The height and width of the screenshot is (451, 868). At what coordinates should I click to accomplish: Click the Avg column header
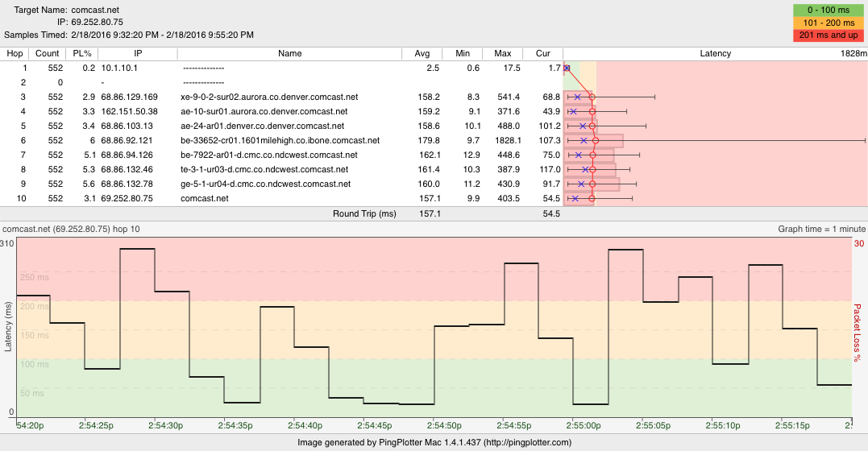[422, 54]
